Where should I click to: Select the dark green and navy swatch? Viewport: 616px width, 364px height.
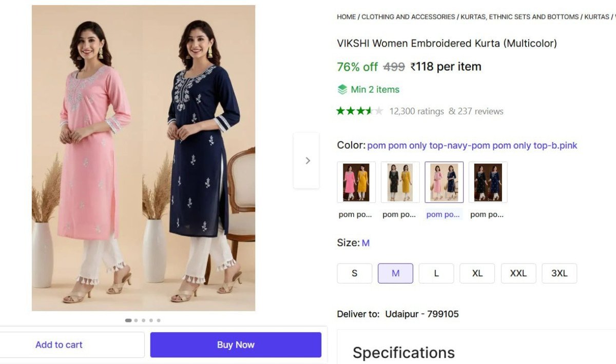[x=488, y=182]
